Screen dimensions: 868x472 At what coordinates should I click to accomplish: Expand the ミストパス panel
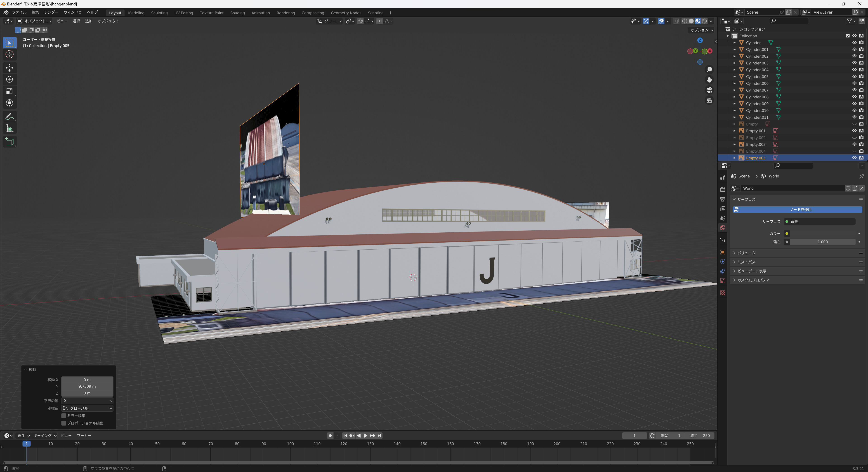(x=797, y=262)
